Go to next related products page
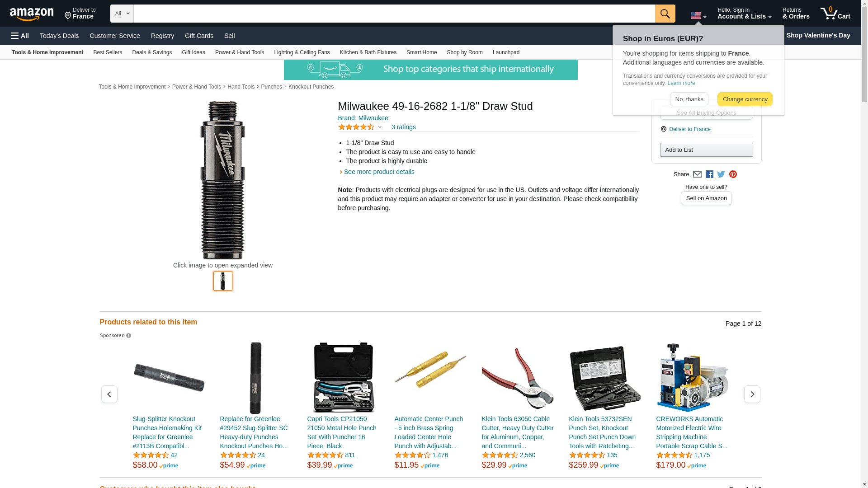868x488 pixels. pos(752,394)
